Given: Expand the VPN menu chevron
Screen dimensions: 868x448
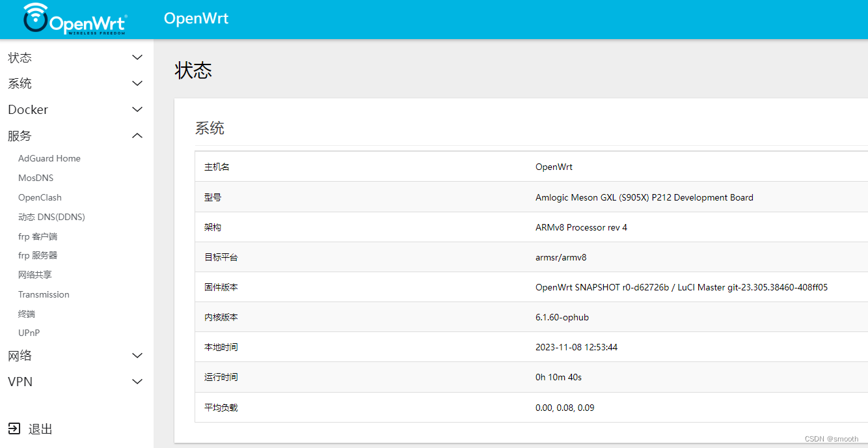Looking at the screenshot, I should (x=137, y=382).
